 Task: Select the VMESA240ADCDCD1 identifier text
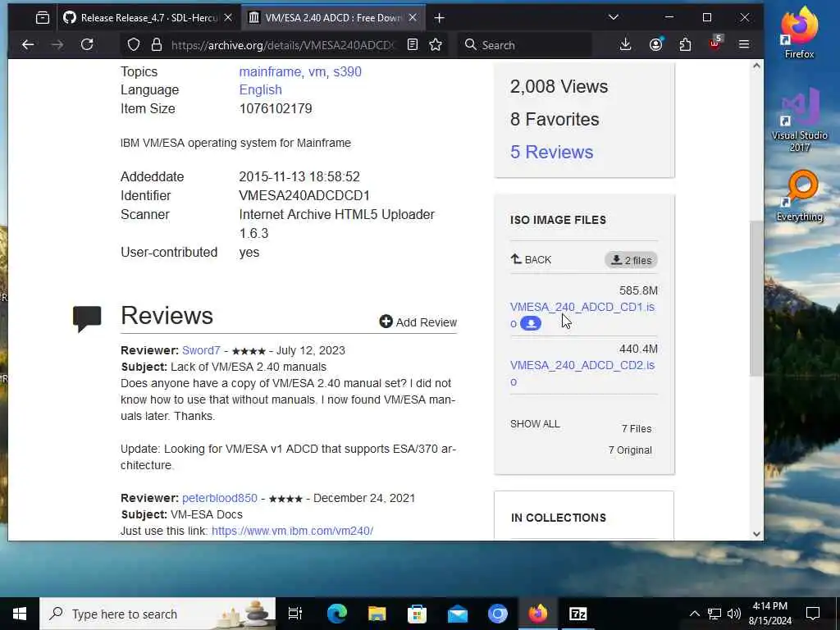point(304,195)
